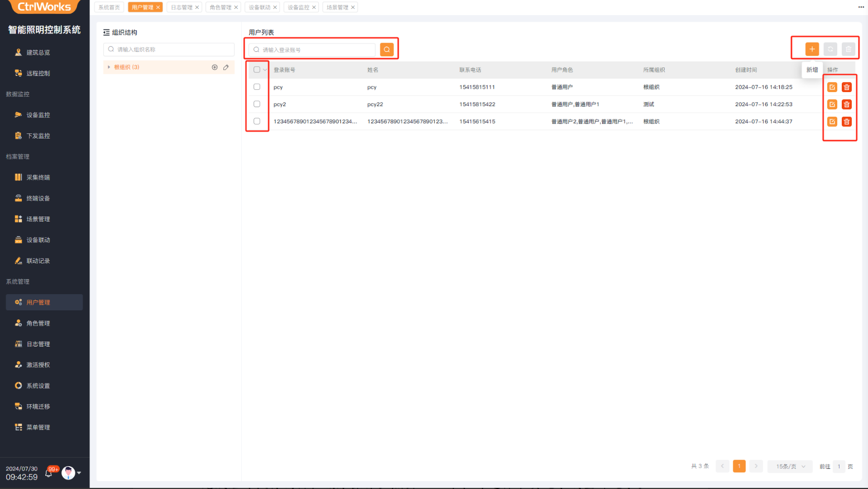Click the add circle icon beside 根组织

(214, 67)
